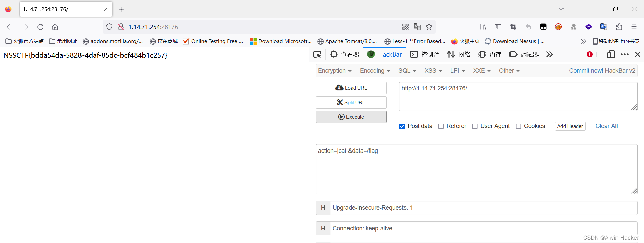Screen dimensions: 644x243
Task: Expand the Encoding dropdown
Action: pos(375,71)
